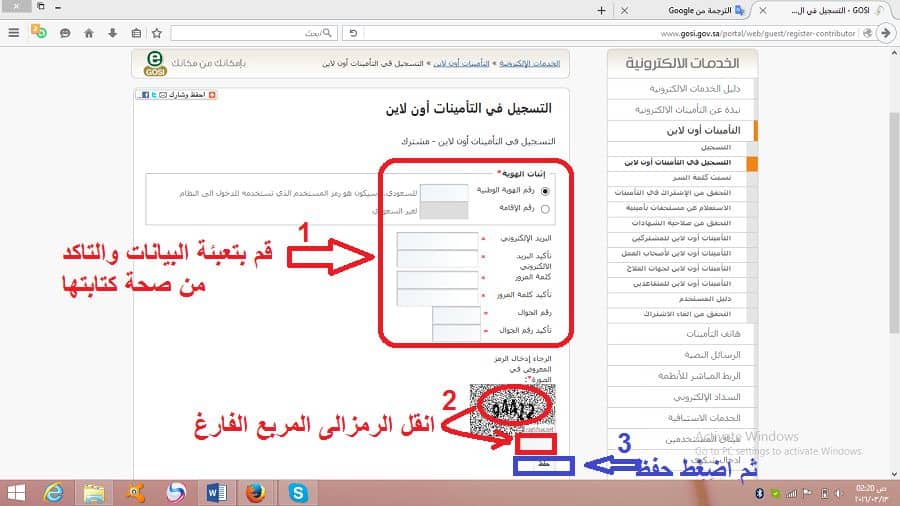900x506 pixels.
Task: Open a new tab with the plus icon
Action: point(601,10)
